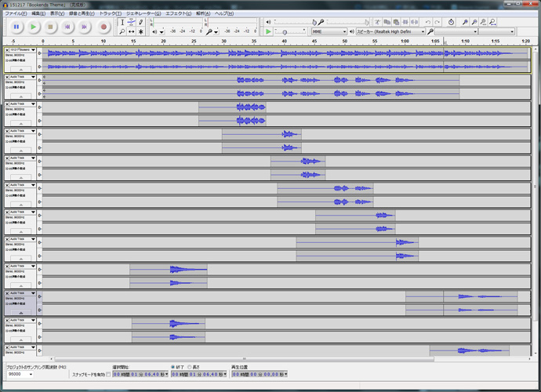The width and height of the screenshot is (541, 392).
Task: Click the horizontal scrollbar below tracks
Action: click(x=245, y=359)
